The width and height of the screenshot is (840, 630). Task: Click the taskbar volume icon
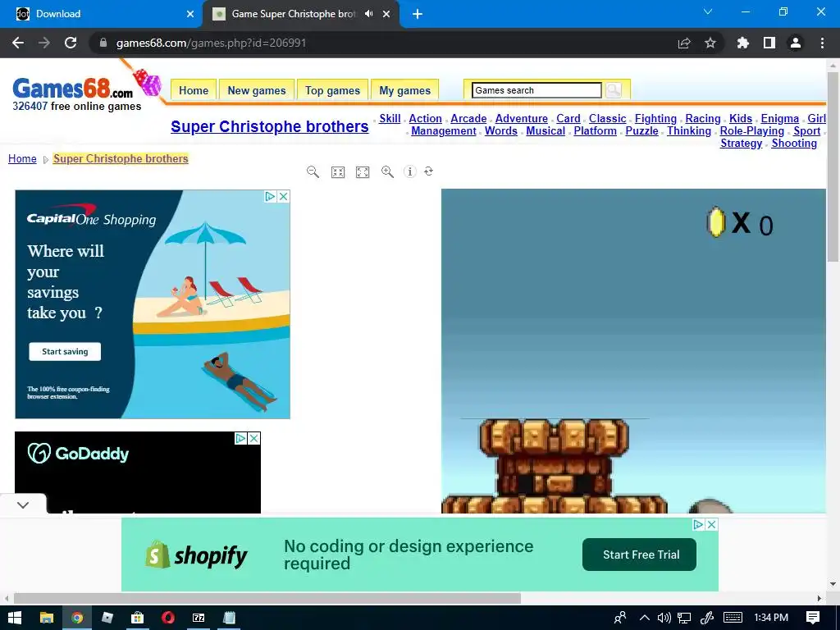click(x=664, y=618)
